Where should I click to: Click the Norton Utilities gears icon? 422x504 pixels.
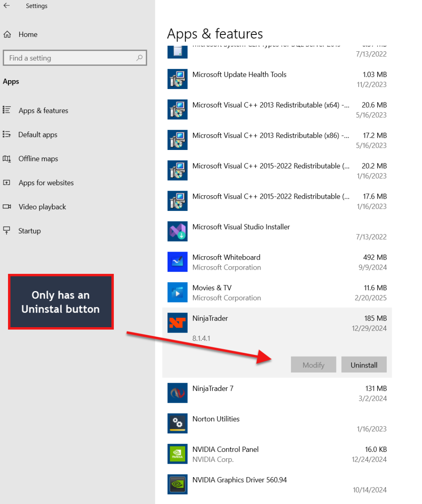(x=177, y=423)
